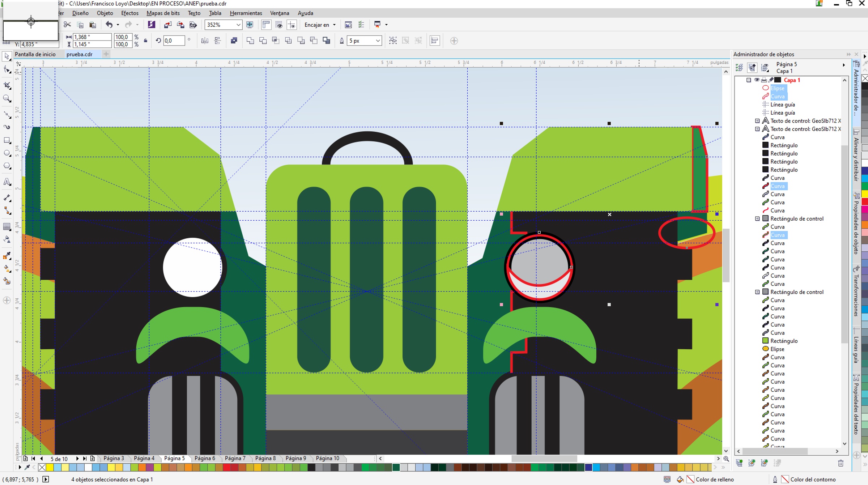
Task: Select the Rectangle tool
Action: (x=7, y=140)
